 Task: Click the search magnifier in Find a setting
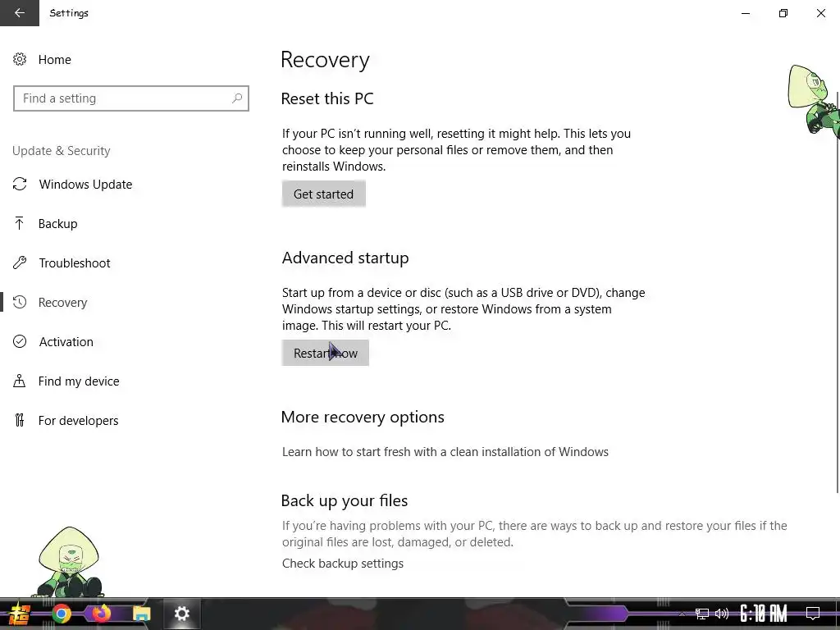pyautogui.click(x=237, y=98)
